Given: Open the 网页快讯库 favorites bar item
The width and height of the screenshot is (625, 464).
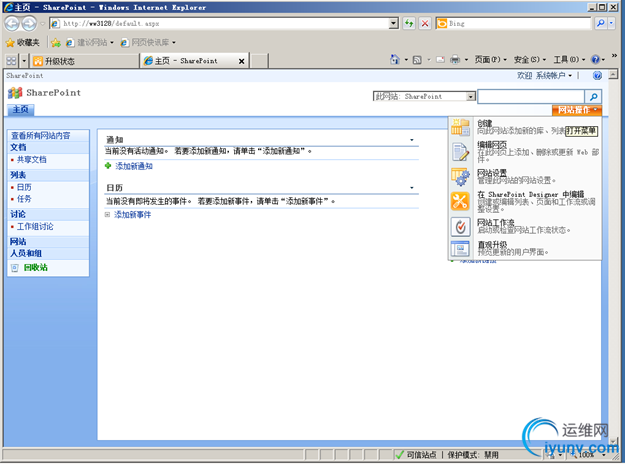Looking at the screenshot, I should [148, 42].
